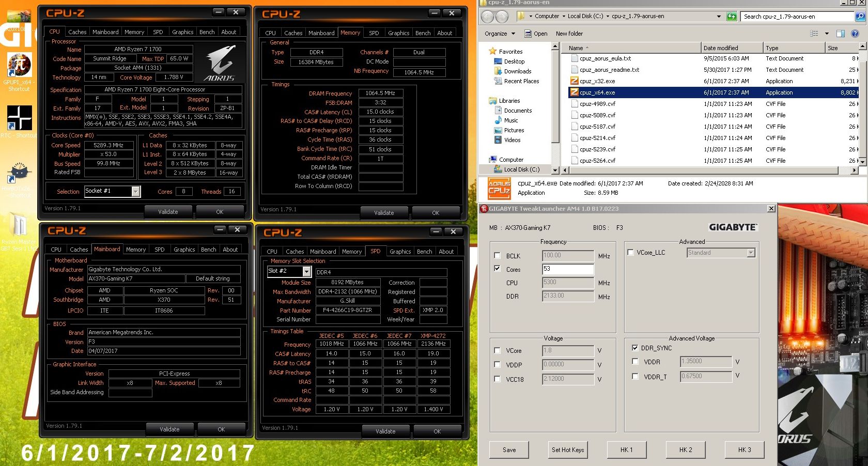This screenshot has width=868, height=466.
Task: Open the view options dropdown arrow in Explorer
Action: tap(827, 34)
